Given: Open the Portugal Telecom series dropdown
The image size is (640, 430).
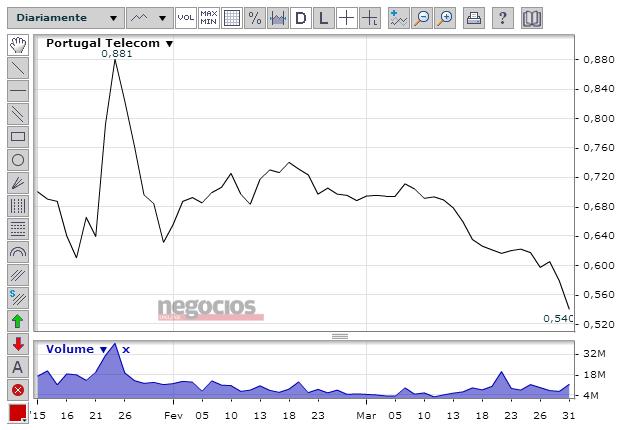Looking at the screenshot, I should (169, 44).
